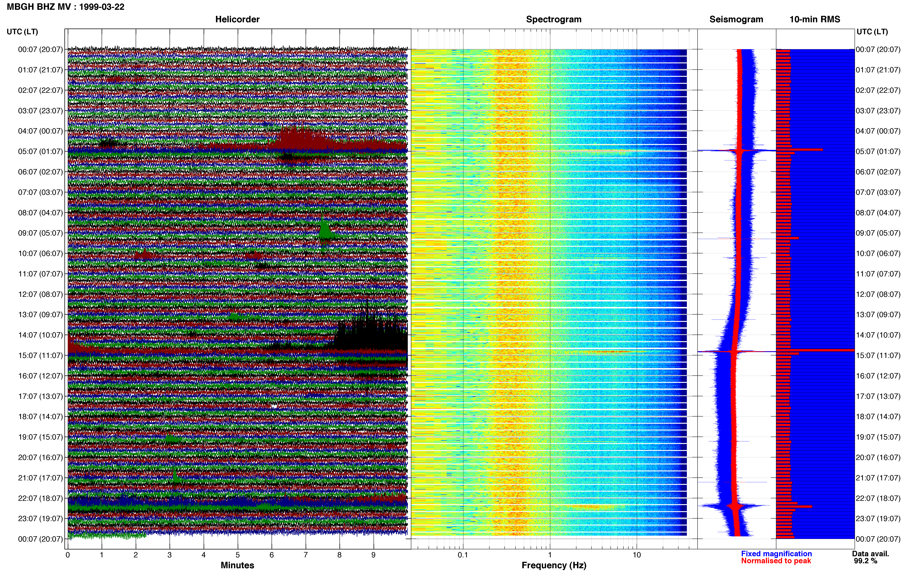Select the 'Spectrogram' panel heading
Viewport: 924px width, 578px height.
[554, 20]
